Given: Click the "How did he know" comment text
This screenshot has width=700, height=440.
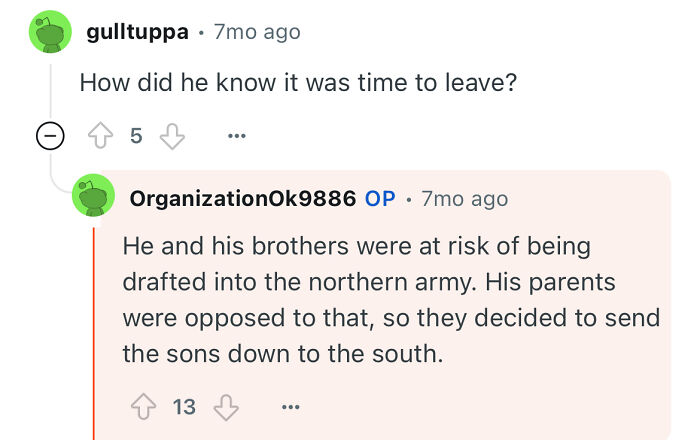Looking at the screenshot, I should [x=298, y=81].
